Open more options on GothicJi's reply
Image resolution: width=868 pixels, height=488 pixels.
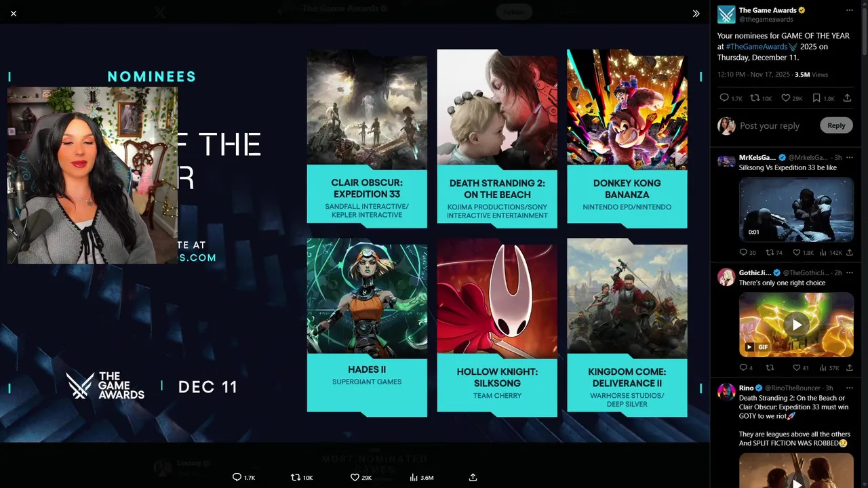pyautogui.click(x=849, y=273)
